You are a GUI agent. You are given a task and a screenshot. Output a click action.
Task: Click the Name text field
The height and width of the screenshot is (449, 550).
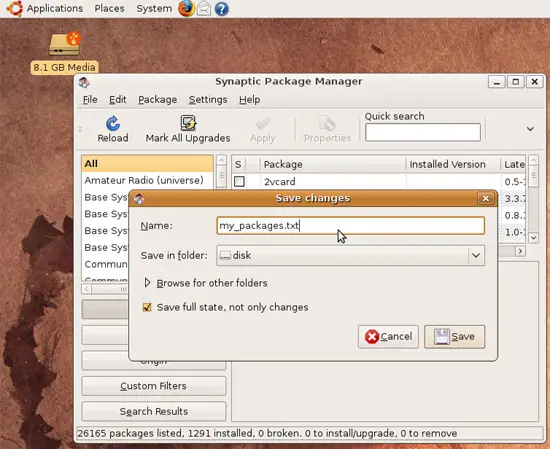coord(350,226)
